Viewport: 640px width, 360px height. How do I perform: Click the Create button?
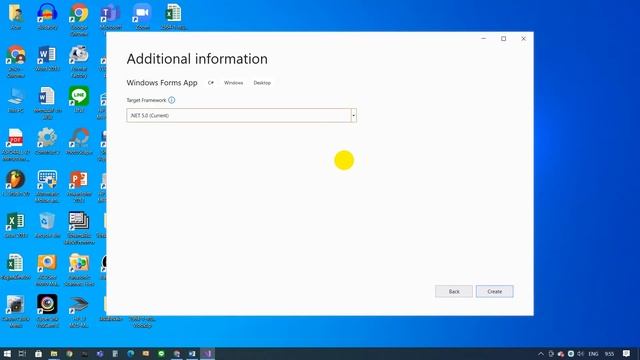[494, 291]
